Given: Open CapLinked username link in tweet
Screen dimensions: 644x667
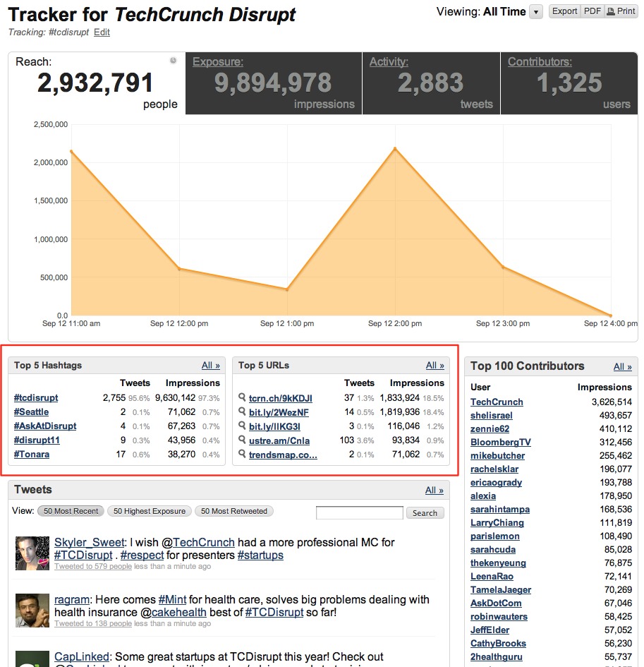Looking at the screenshot, I should point(82,656).
